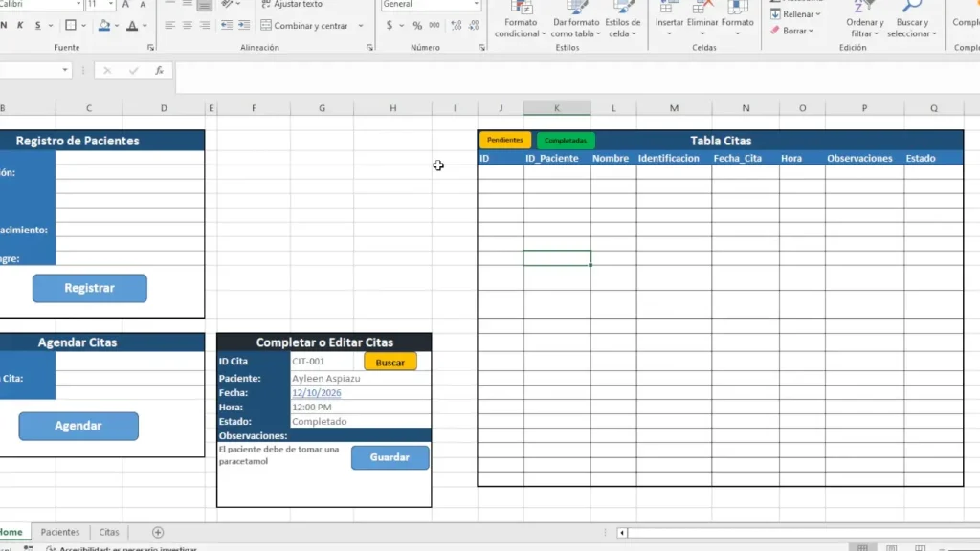Screen dimensions: 980x551
Task: Click the Agendar button
Action: point(78,426)
